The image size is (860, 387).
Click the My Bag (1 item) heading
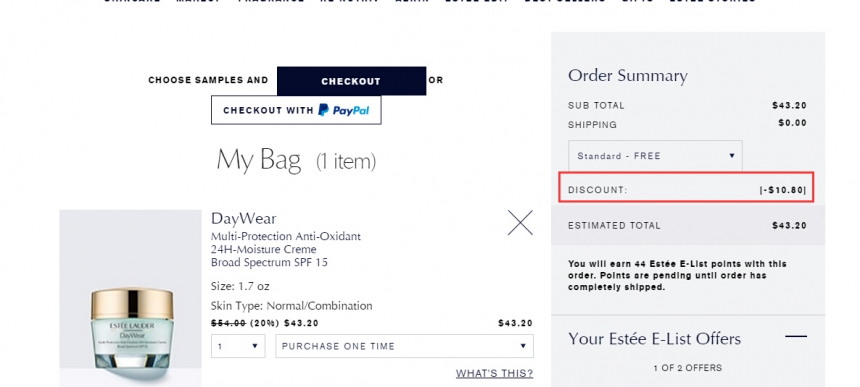point(296,161)
